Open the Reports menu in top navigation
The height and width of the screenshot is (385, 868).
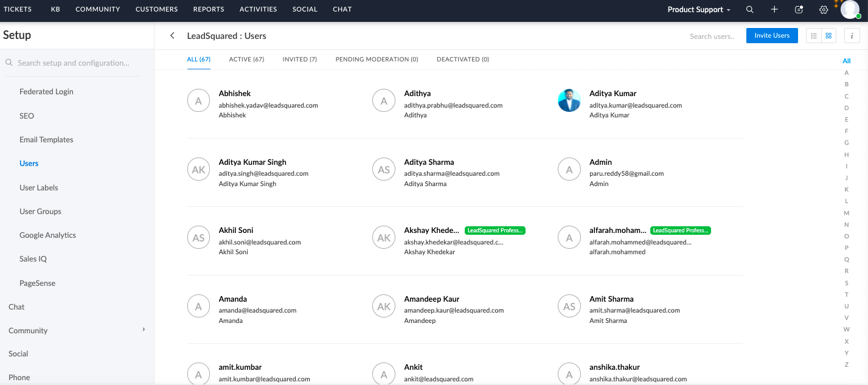(209, 9)
